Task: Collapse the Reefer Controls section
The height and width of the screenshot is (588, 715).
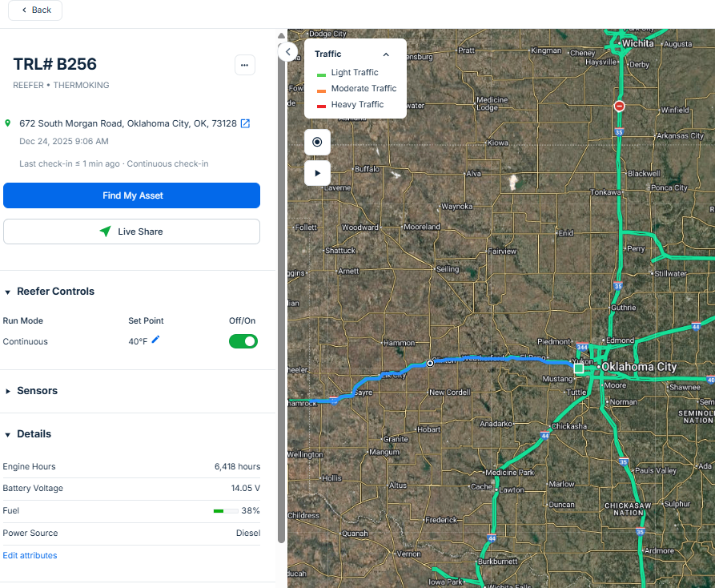Action: 8,292
